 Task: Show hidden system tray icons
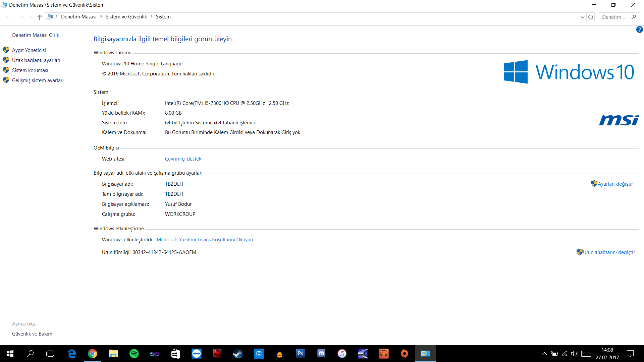[x=544, y=354]
